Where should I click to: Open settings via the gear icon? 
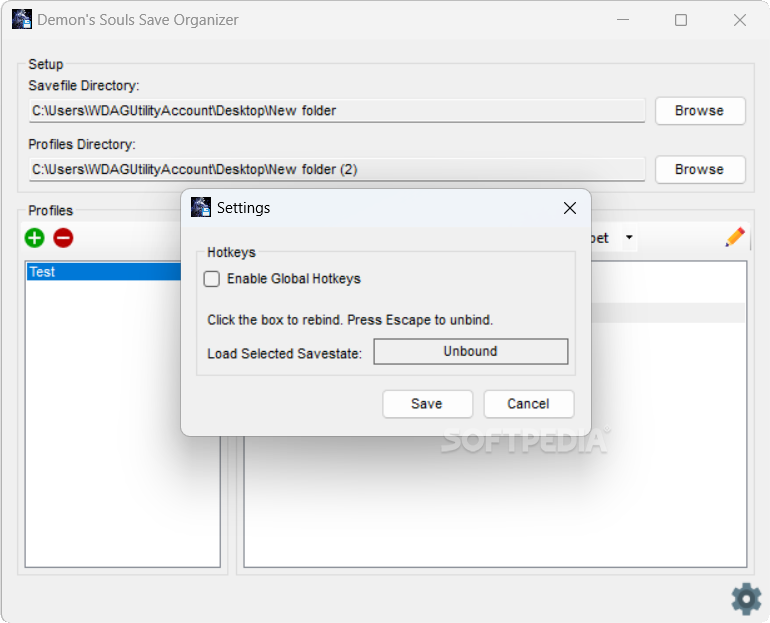[x=746, y=598]
